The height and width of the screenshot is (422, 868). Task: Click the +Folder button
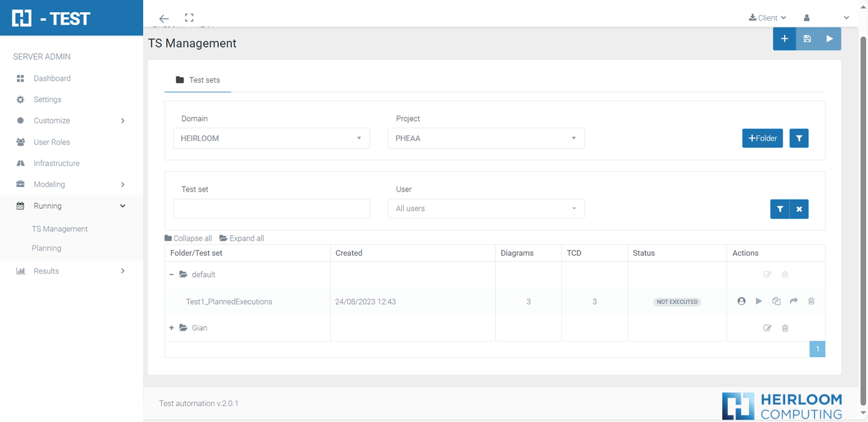[762, 138]
